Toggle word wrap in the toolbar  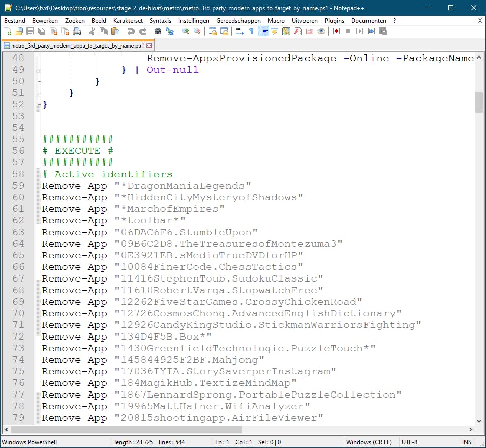click(x=239, y=31)
